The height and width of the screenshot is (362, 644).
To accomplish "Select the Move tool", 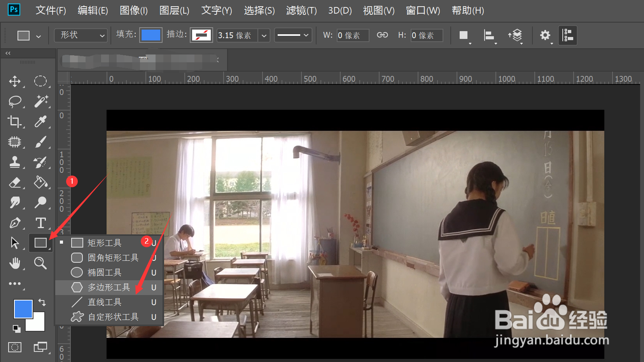I will tap(15, 81).
